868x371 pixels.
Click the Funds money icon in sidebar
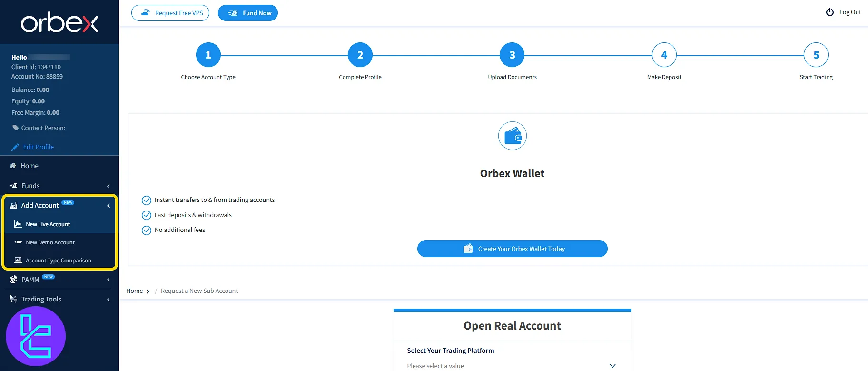click(13, 186)
